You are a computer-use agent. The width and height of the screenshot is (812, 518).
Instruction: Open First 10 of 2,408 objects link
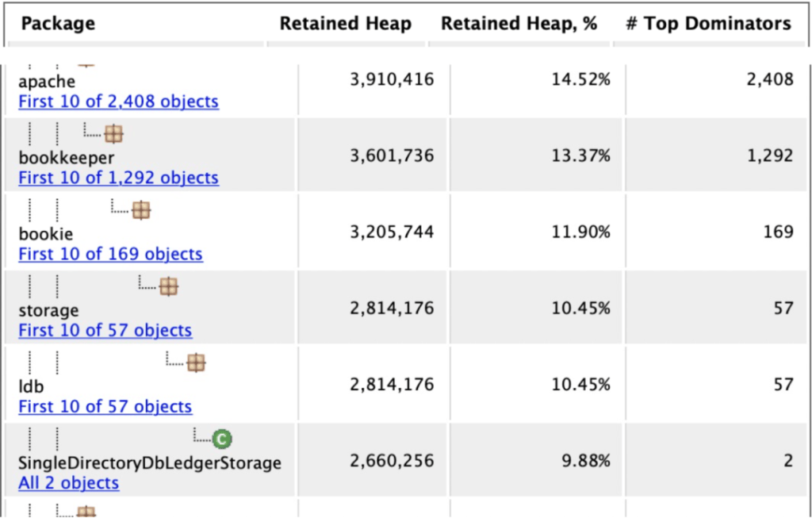[x=119, y=101]
